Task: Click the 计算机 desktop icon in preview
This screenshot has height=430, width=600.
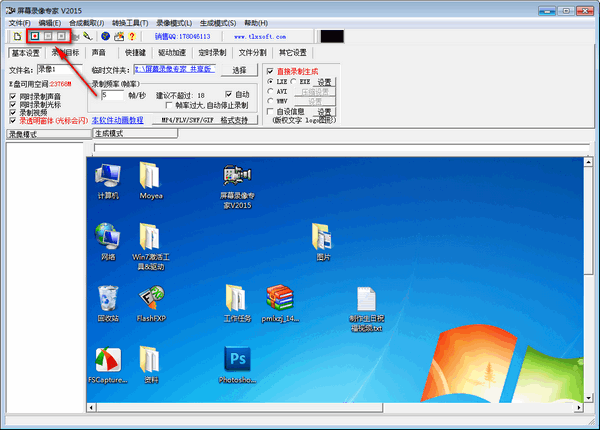Action: pos(108,181)
